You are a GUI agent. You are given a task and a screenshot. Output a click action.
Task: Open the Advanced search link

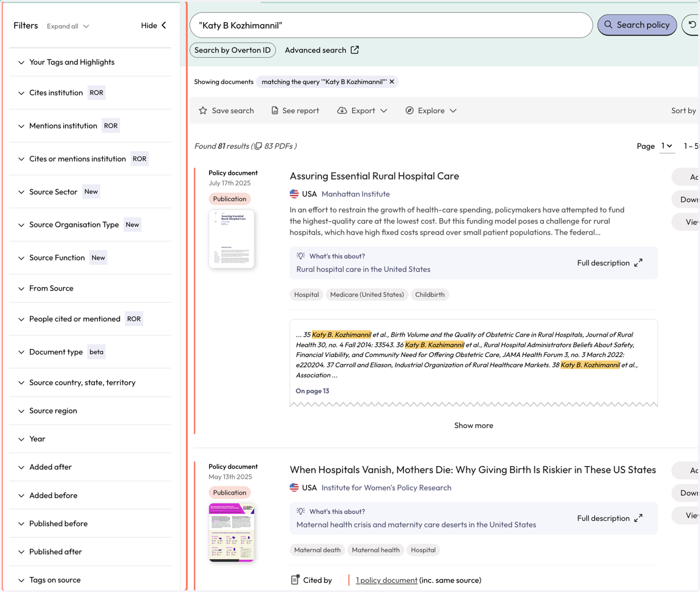[322, 50]
